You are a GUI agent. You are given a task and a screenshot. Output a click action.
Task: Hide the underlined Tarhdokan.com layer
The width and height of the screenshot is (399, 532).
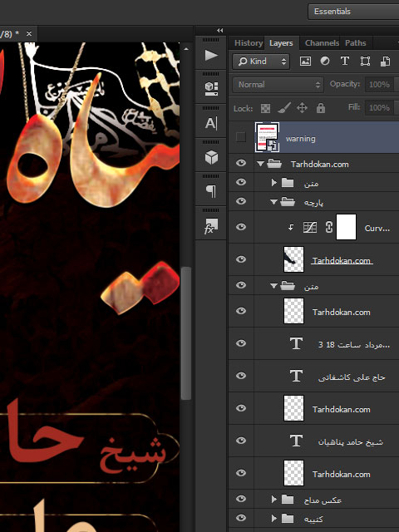[x=241, y=259]
